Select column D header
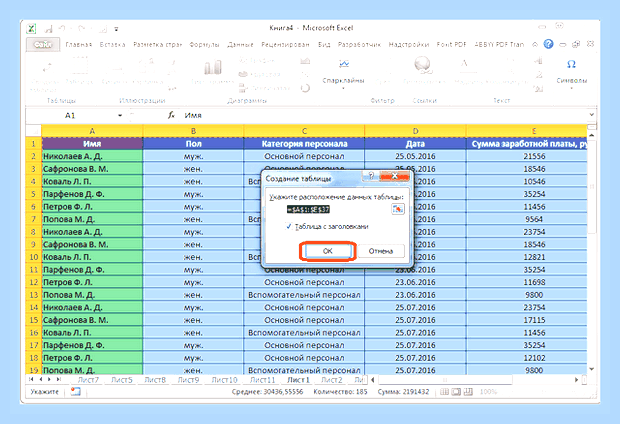 (415, 131)
